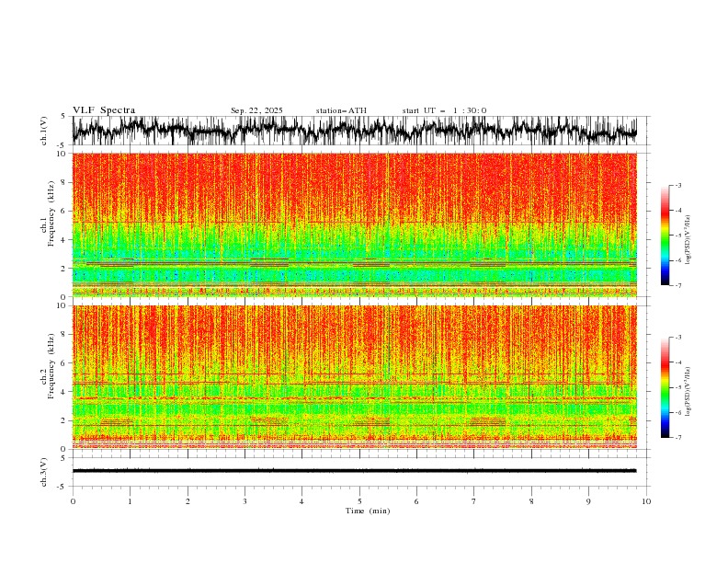Click the ch.1 frequency tick label "4"

pos(64,240)
